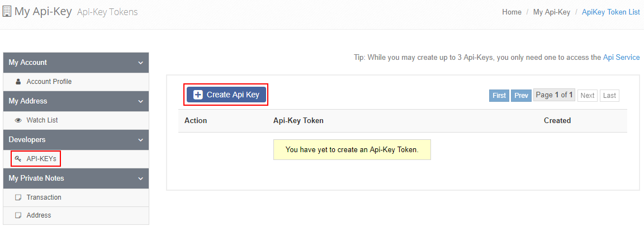Open the Watch List menu item
Screen dimensions: 644x226
[x=42, y=120]
